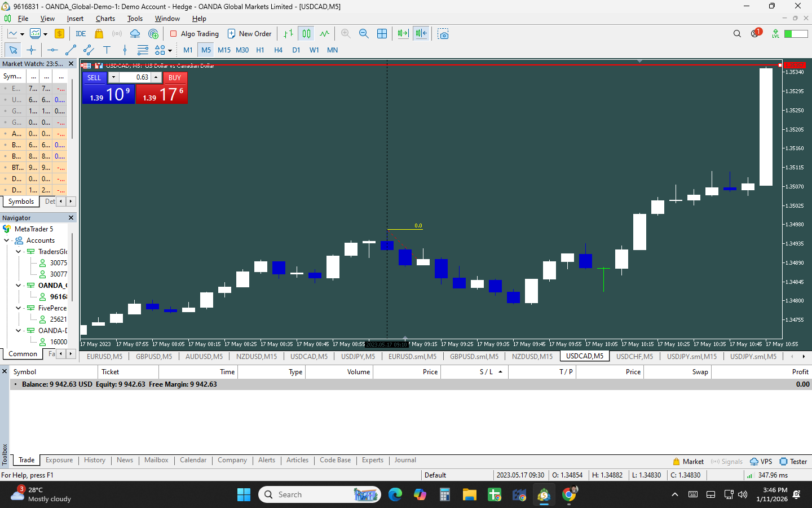Toggle chart shift from right border
812x508 pixels.
[421, 34]
